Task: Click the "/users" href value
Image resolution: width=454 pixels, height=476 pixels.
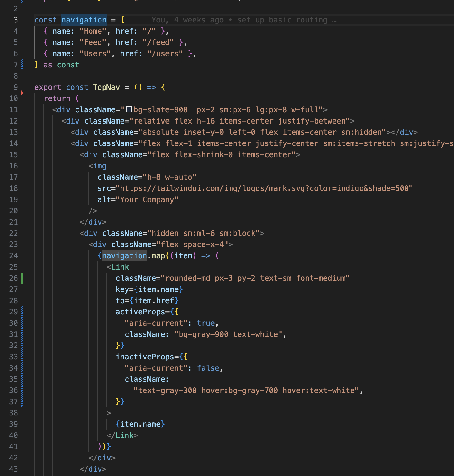Action: click(165, 54)
